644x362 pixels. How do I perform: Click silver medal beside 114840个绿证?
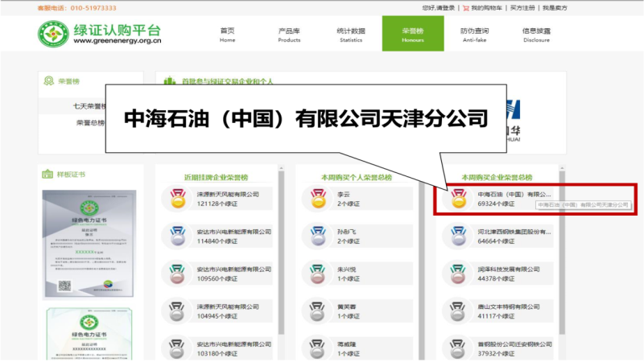click(178, 236)
